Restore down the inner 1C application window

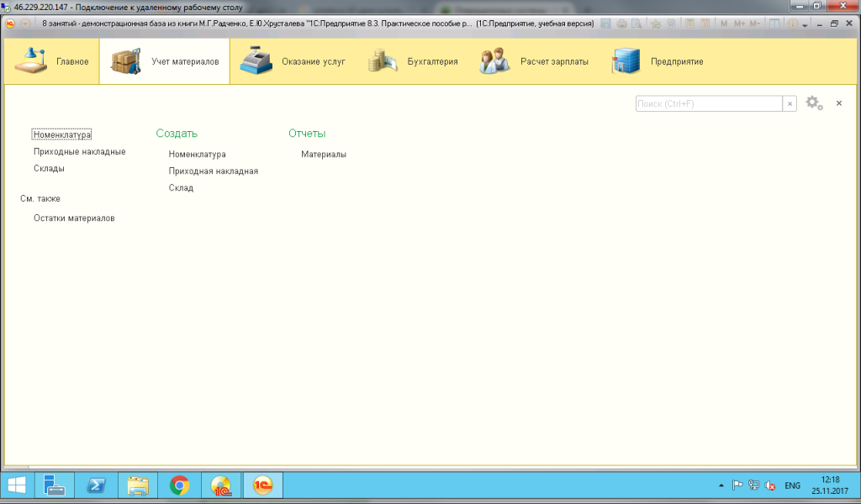click(x=834, y=24)
